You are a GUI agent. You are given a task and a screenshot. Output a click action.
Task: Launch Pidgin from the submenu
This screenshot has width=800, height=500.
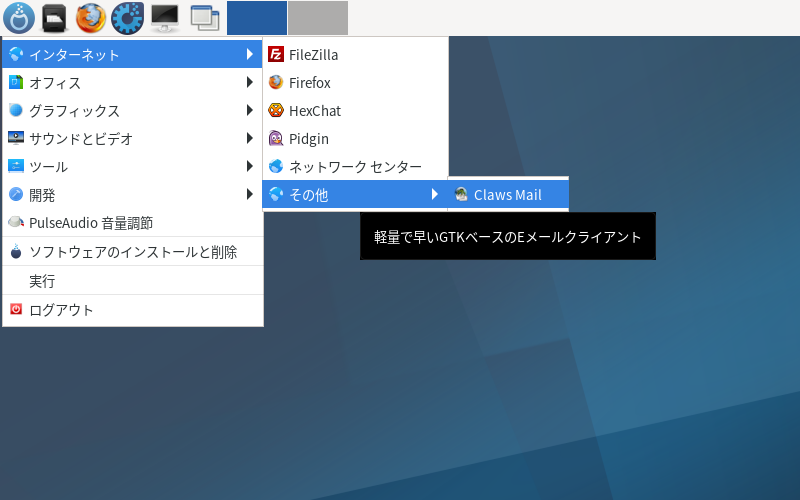355,138
